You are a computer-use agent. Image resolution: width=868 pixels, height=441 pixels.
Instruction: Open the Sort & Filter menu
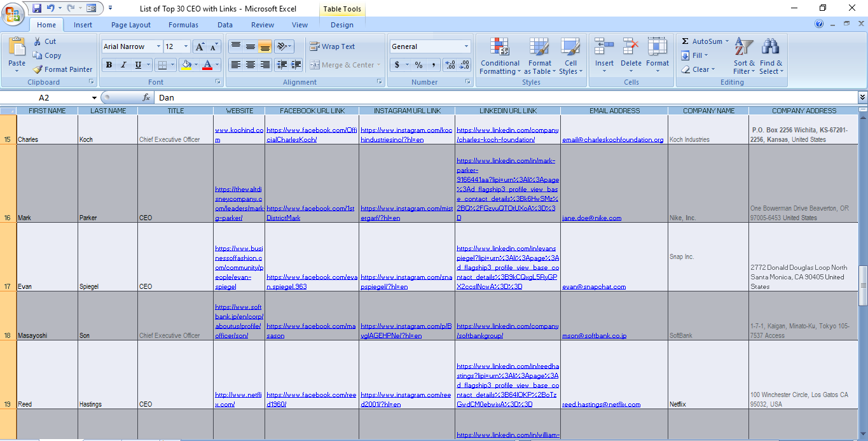[744, 56]
